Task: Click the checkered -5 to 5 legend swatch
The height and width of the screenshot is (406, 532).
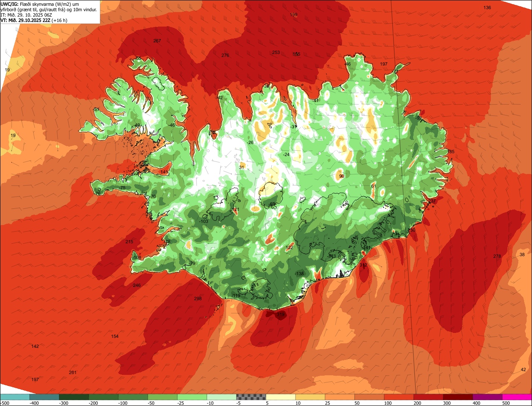Action: click(251, 397)
